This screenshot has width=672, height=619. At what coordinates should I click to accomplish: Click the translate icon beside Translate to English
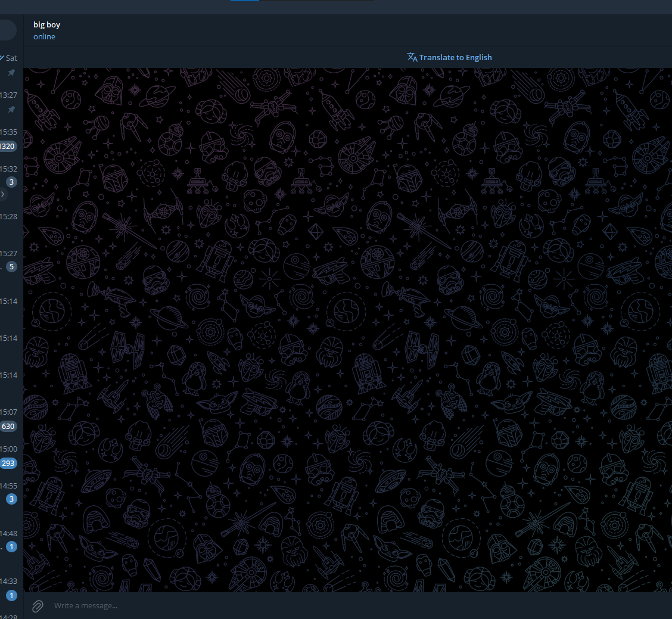click(x=412, y=57)
